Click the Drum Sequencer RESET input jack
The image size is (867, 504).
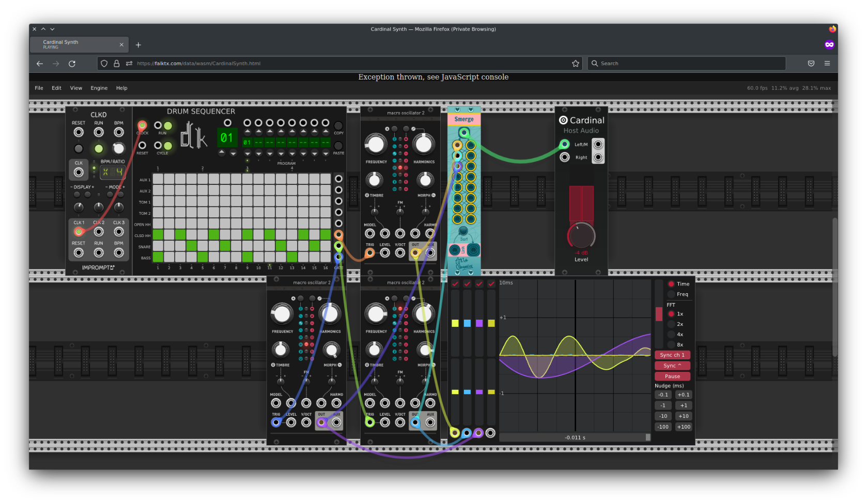[x=142, y=146]
